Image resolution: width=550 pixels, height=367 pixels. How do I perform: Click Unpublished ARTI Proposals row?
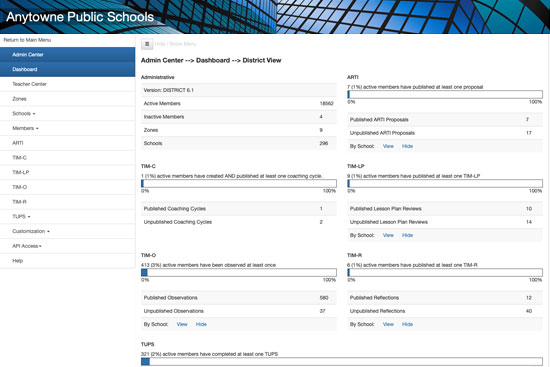pyautogui.click(x=445, y=133)
